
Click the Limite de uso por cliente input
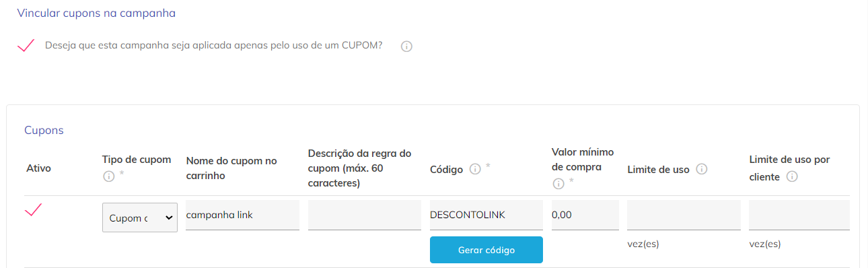click(x=799, y=215)
